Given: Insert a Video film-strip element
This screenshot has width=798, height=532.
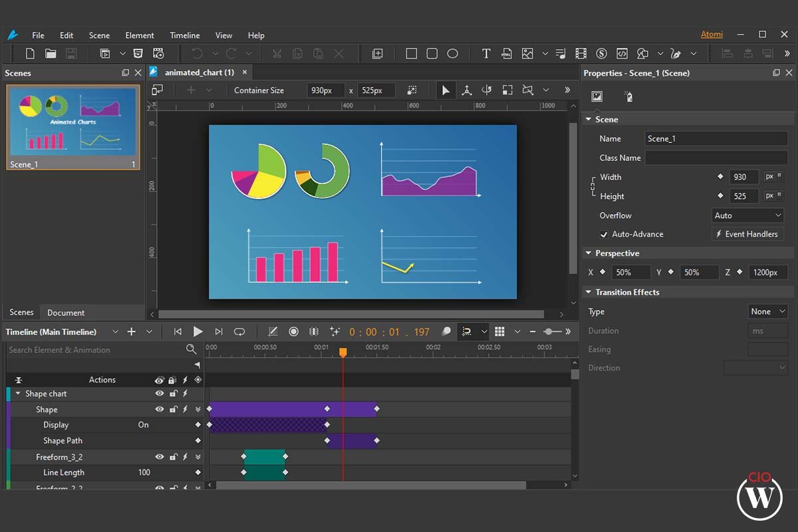Looking at the screenshot, I should [x=581, y=54].
